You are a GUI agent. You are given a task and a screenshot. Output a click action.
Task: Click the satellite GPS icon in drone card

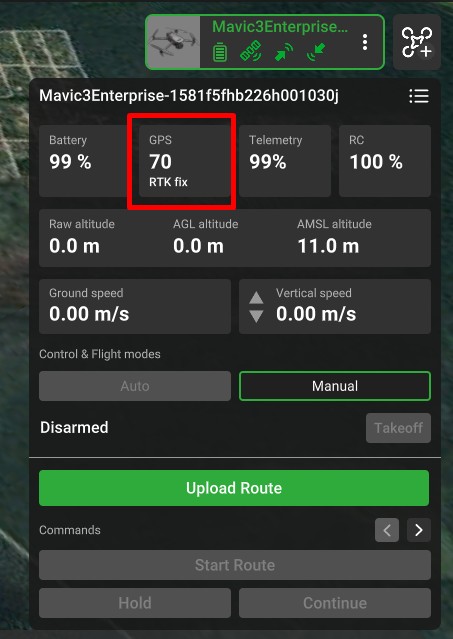(251, 53)
